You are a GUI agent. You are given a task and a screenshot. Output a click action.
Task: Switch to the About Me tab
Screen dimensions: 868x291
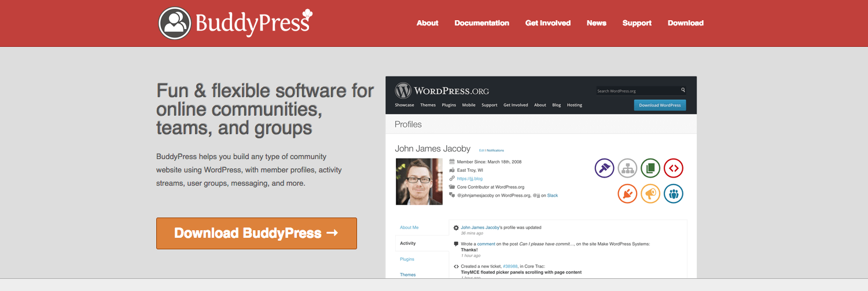[409, 227]
